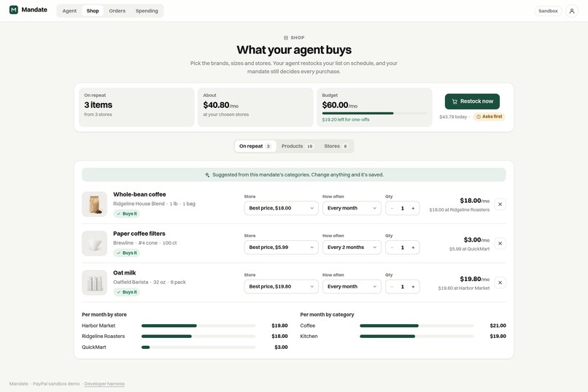This screenshot has width=588, height=392.
Task: Click the Restock now button
Action: click(x=472, y=101)
